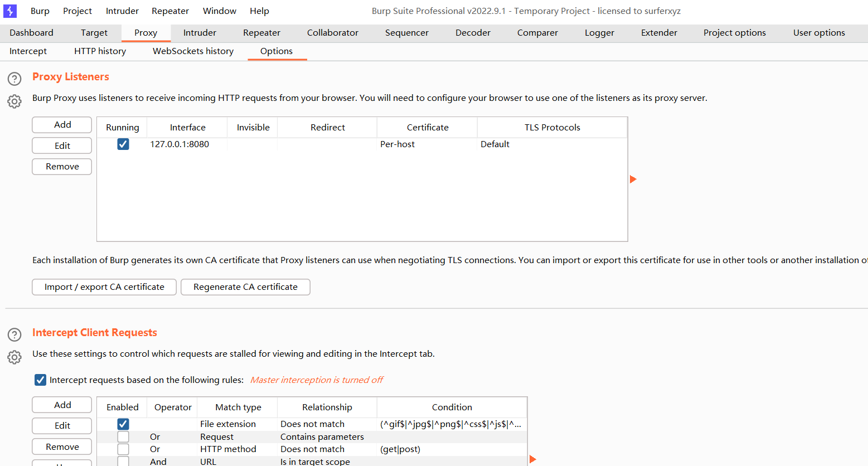Screen dimensions: 868x466
Task: Open the Proxy Listeners gear settings
Action: coord(14,101)
